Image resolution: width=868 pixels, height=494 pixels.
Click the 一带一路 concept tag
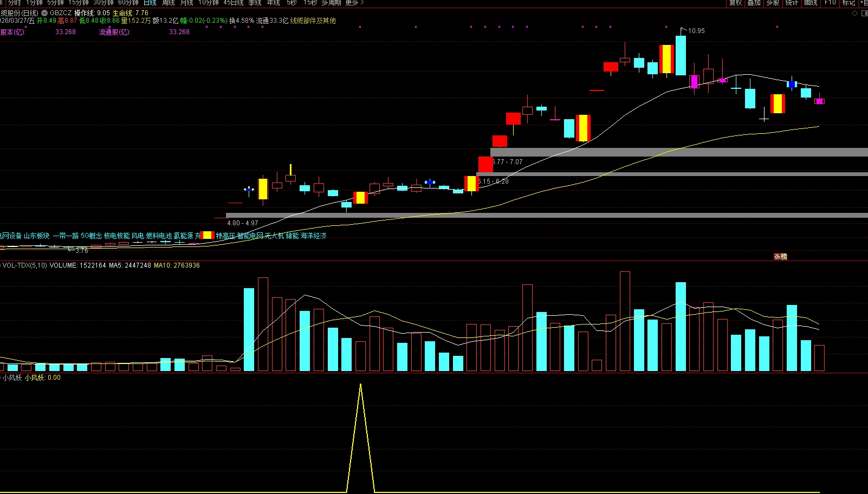coord(66,236)
